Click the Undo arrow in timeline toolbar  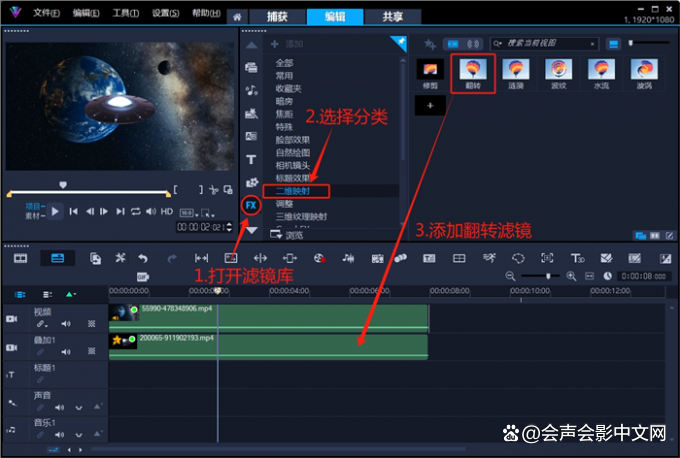[x=143, y=258]
